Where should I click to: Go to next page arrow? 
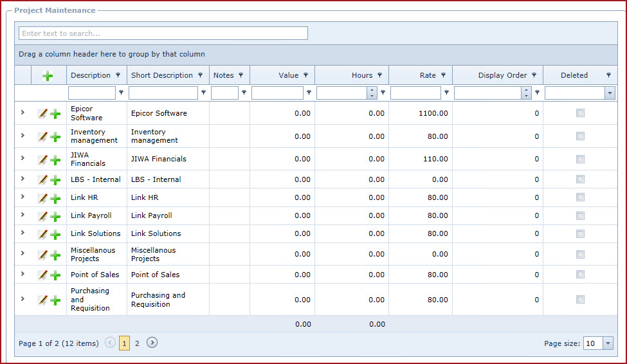[152, 343]
